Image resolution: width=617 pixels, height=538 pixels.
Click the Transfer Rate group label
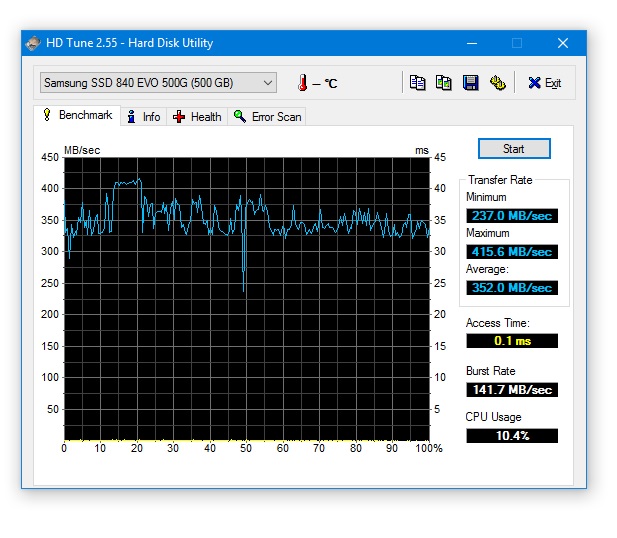(x=500, y=180)
